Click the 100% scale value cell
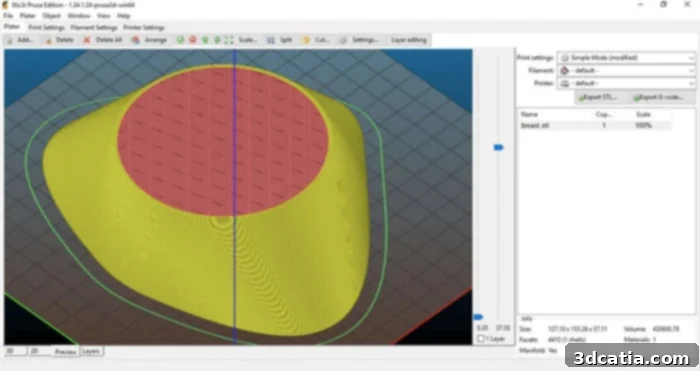The image size is (700, 371). pyautogui.click(x=643, y=126)
